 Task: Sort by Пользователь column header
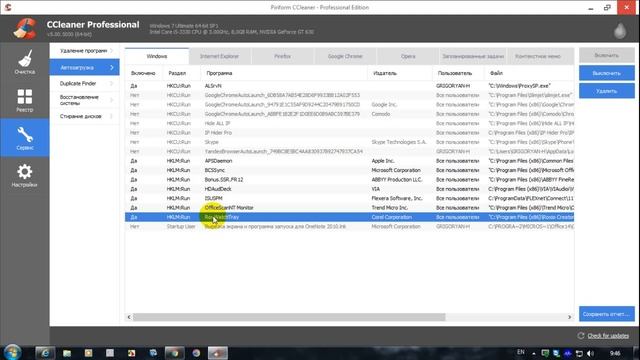coord(458,73)
